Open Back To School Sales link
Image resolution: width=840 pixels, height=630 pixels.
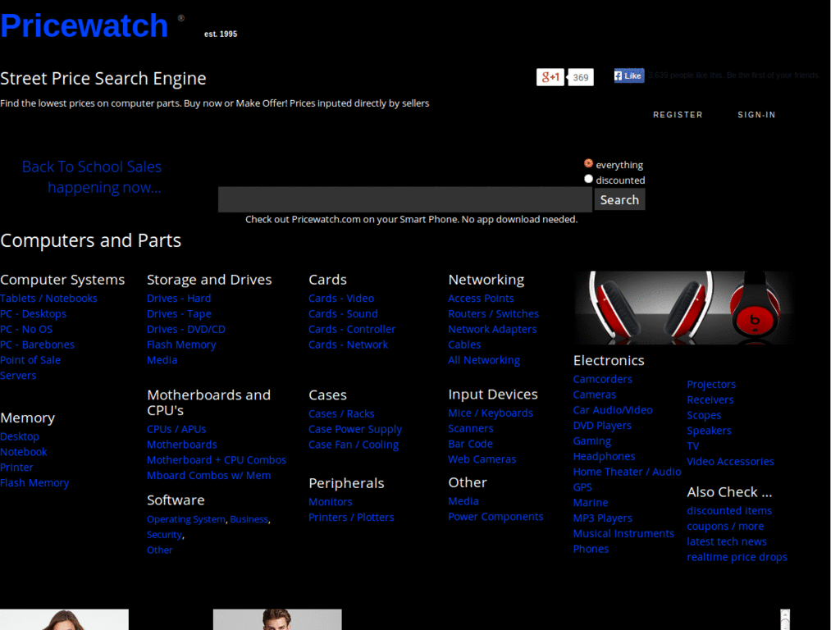(92, 177)
